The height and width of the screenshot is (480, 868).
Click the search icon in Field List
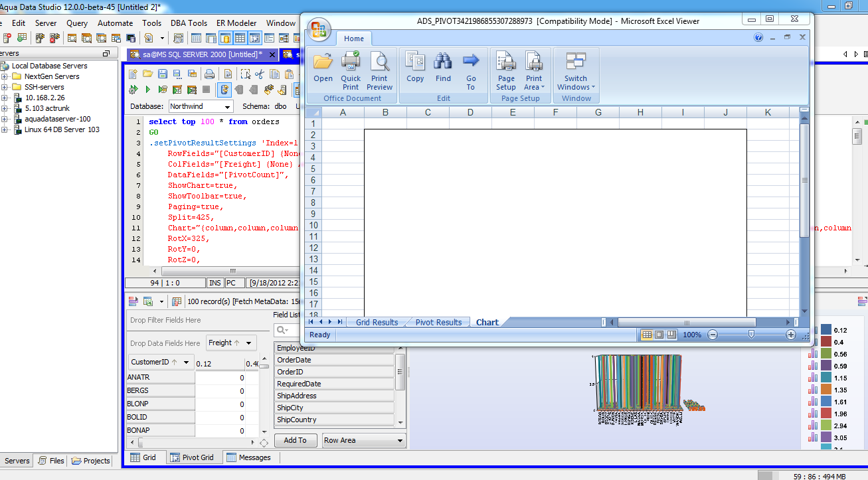pyautogui.click(x=282, y=330)
